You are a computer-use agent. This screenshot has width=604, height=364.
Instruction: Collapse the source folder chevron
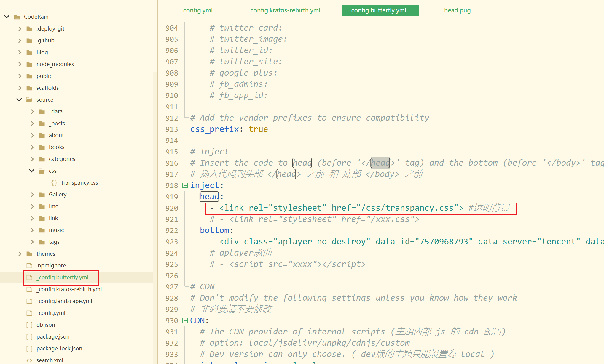19,100
